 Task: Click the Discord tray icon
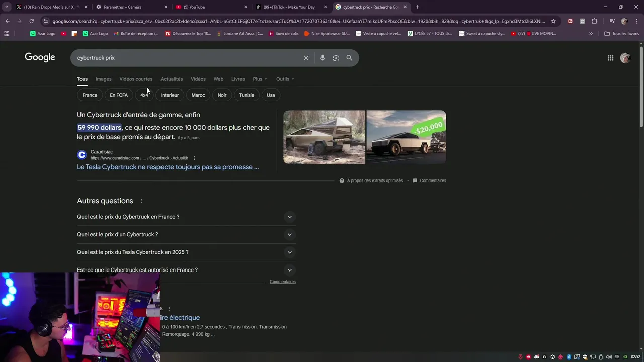[536, 357]
